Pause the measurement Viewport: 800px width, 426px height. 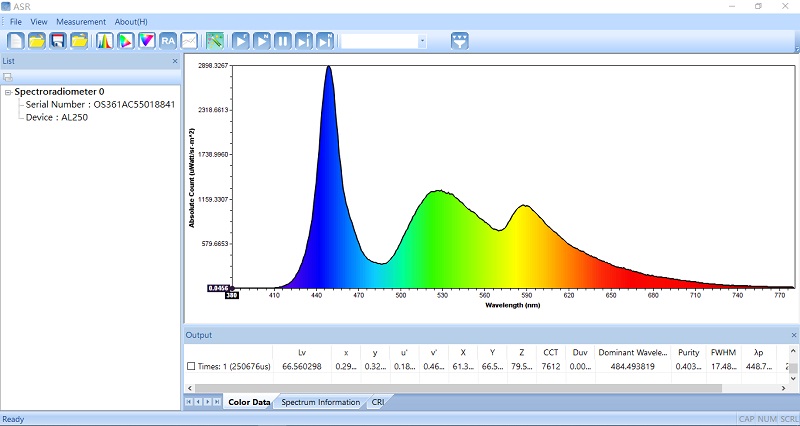pyautogui.click(x=283, y=41)
